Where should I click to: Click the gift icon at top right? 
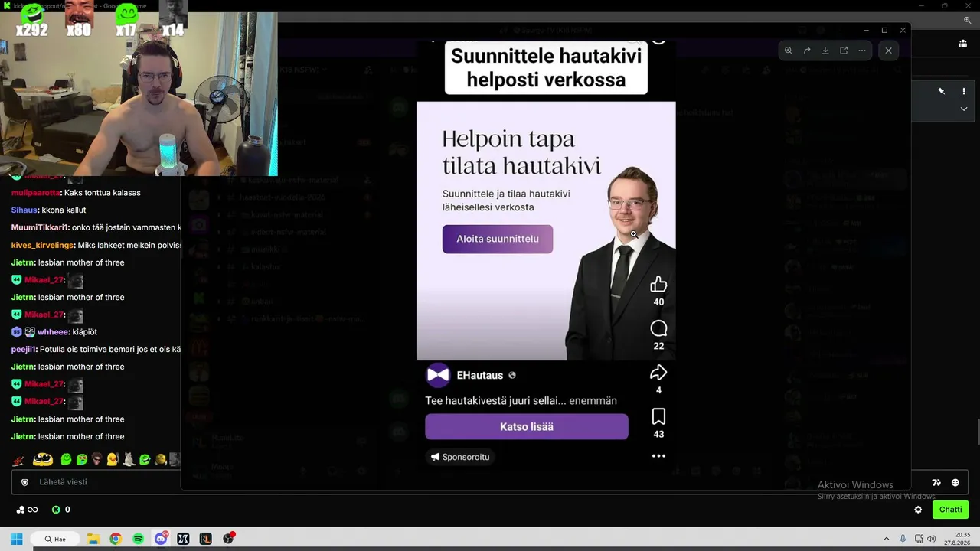tap(963, 44)
